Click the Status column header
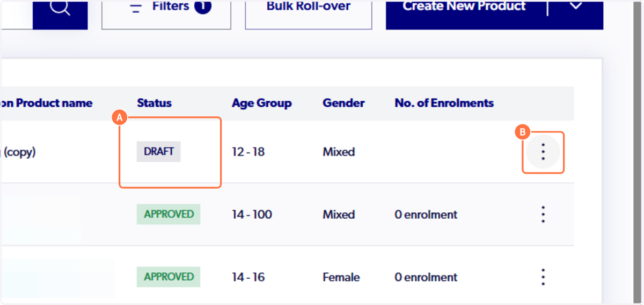The width and height of the screenshot is (644, 305). (155, 103)
